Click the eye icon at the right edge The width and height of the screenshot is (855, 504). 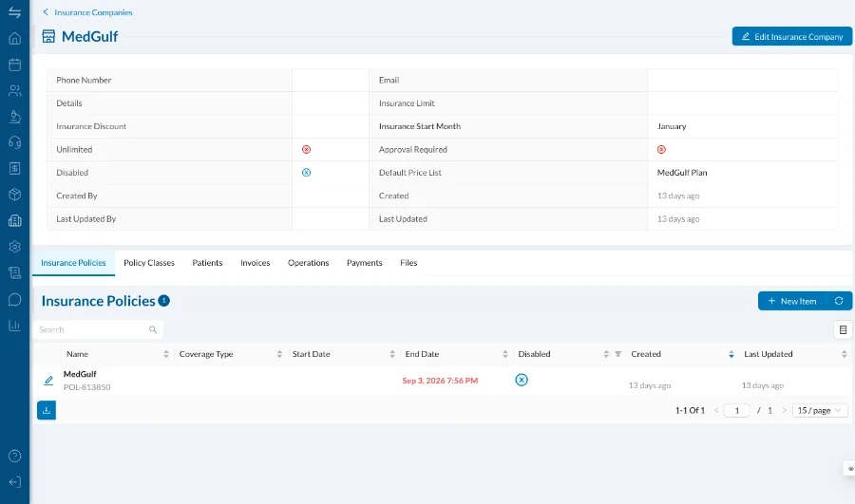850,469
